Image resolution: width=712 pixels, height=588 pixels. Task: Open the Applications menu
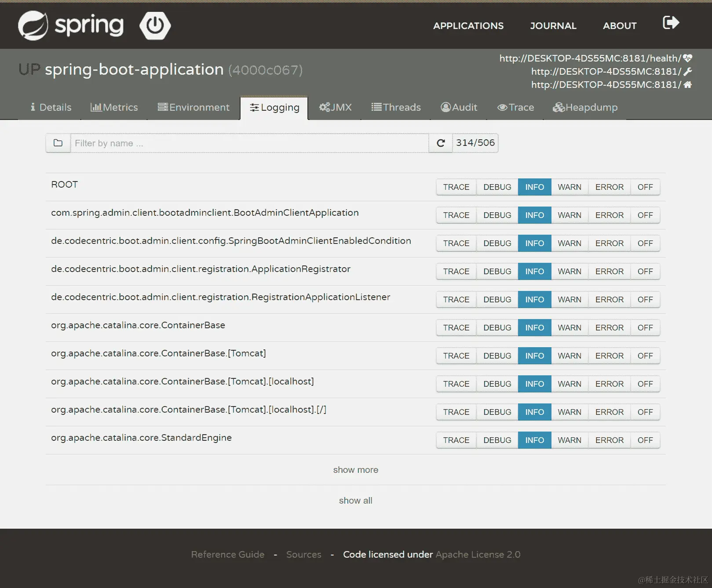[x=468, y=25]
